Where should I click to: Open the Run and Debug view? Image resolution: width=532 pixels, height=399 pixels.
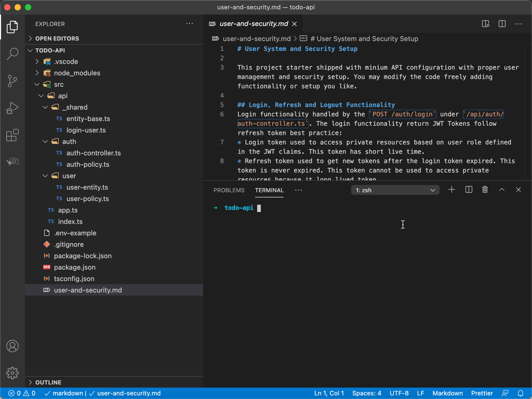12,108
